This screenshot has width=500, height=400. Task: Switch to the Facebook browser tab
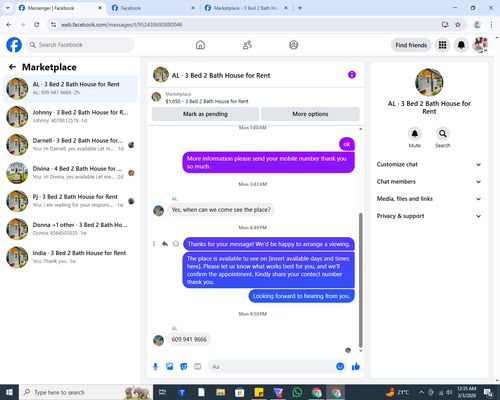153,8
